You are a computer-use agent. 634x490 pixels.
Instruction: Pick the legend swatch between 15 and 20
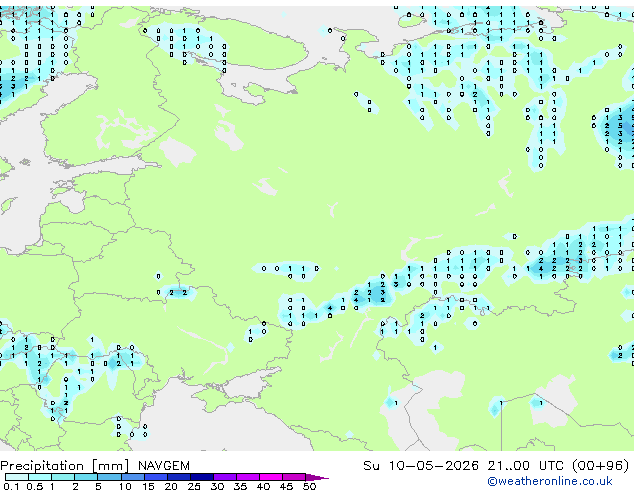tap(156, 477)
